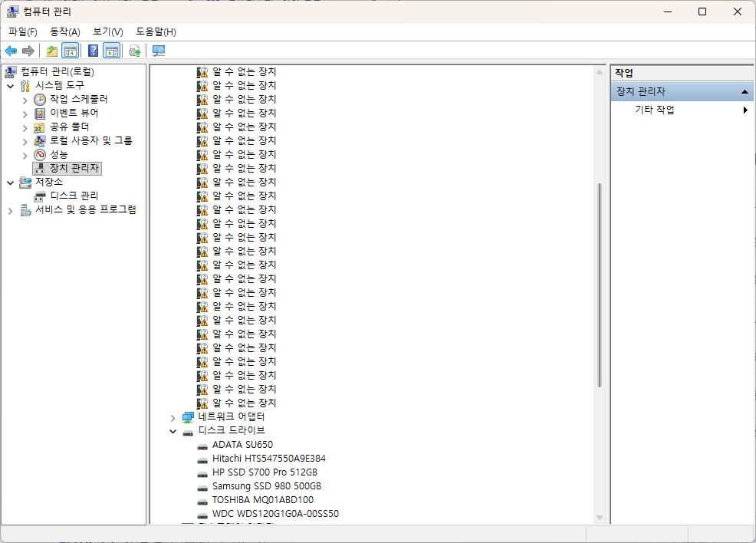Click the Forward arrow toolbar icon

(x=28, y=51)
